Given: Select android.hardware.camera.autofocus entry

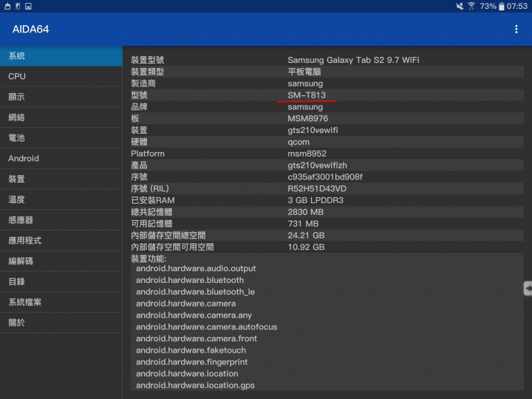Looking at the screenshot, I should 207,327.
